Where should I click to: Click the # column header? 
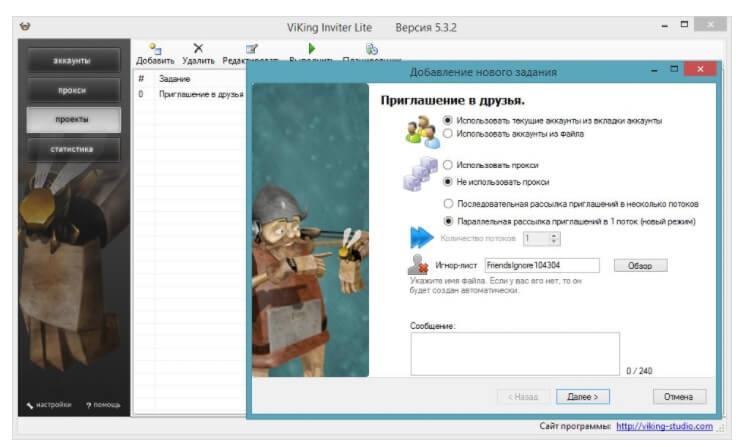click(x=141, y=78)
